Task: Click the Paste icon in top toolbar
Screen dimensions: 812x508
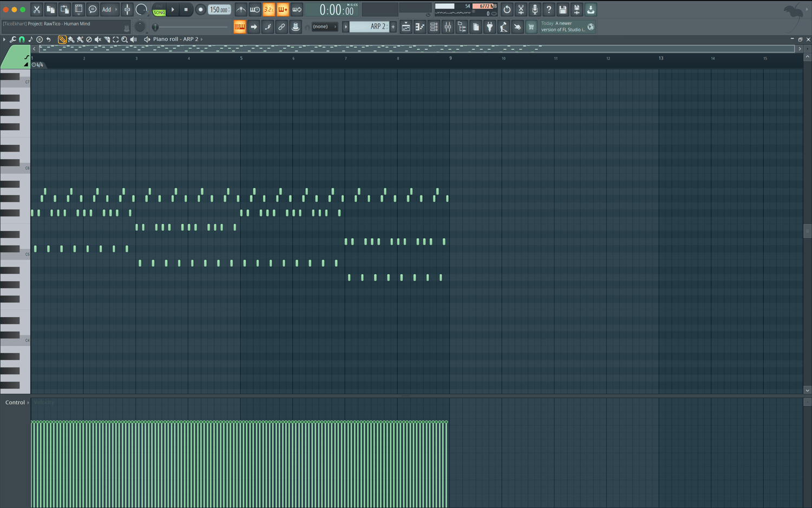Action: coord(64,10)
